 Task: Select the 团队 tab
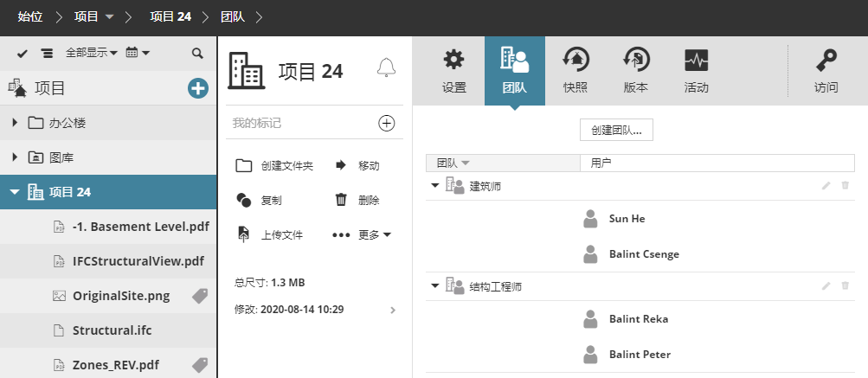point(515,71)
